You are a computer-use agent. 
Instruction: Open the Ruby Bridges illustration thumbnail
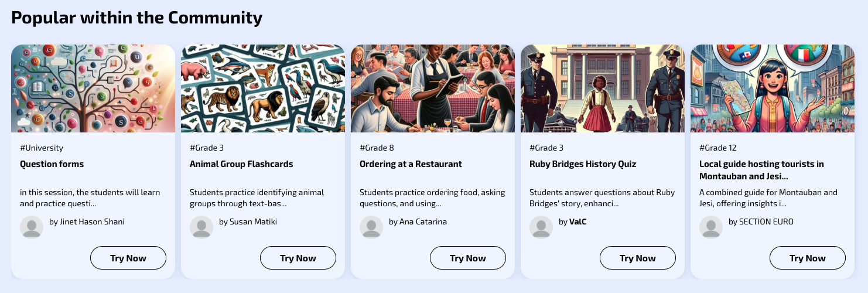point(603,88)
